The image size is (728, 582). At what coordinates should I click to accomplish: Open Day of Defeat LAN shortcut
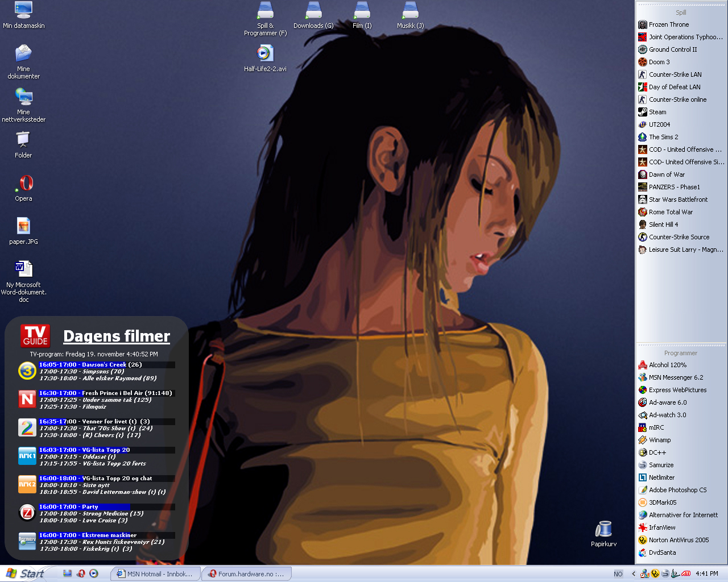click(x=669, y=87)
